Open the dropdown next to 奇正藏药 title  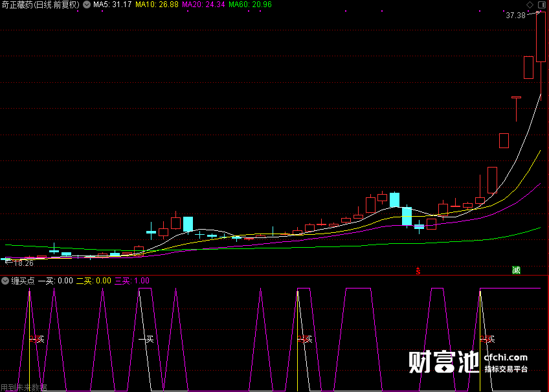coord(87,5)
